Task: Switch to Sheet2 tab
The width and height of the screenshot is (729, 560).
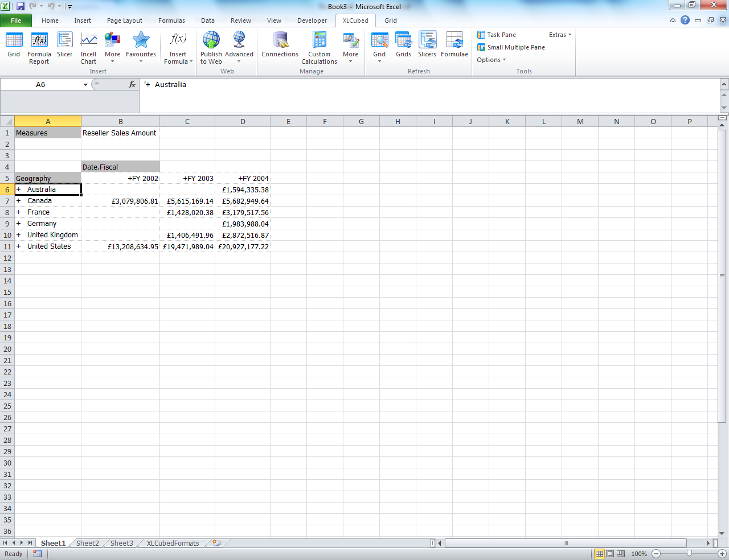Action: tap(88, 543)
